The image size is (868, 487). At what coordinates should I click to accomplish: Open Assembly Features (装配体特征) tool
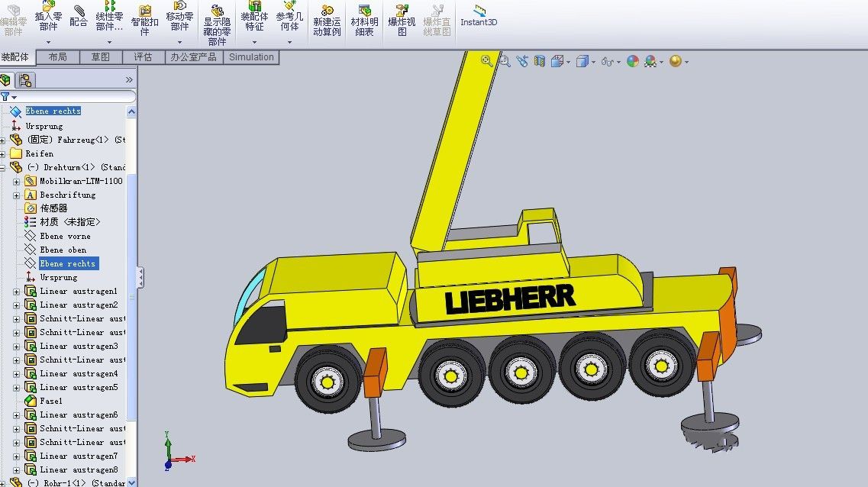coord(254,17)
